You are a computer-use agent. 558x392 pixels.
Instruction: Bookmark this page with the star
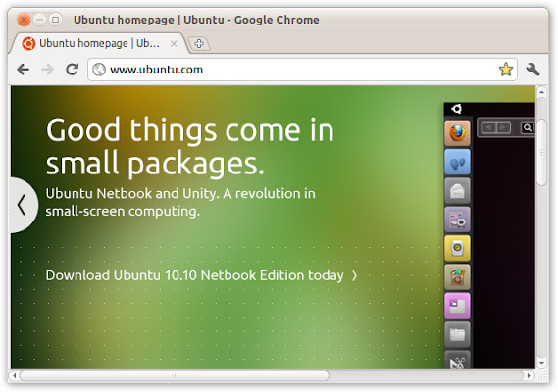(x=506, y=70)
